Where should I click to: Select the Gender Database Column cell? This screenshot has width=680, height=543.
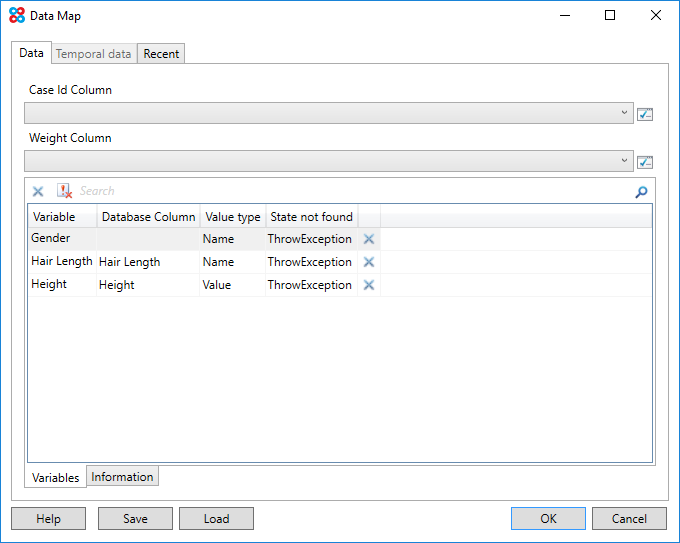147,240
